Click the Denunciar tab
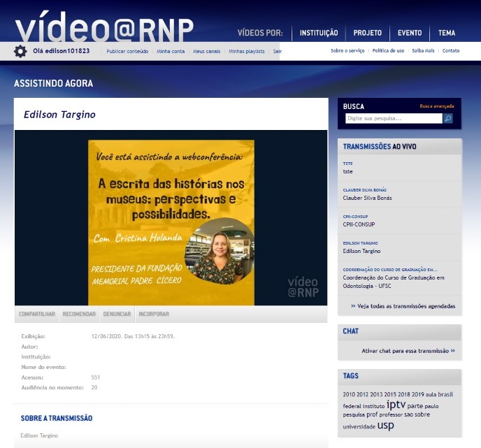Image resolution: width=481 pixels, height=448 pixels. tap(117, 315)
